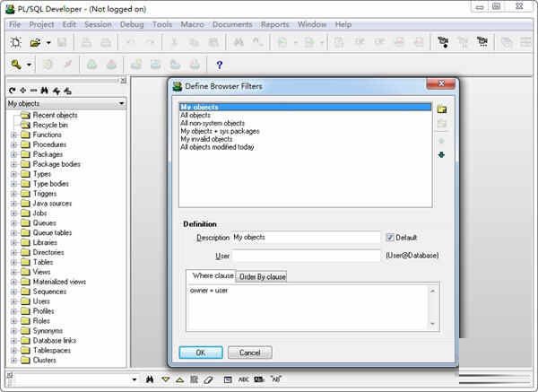The width and height of the screenshot is (538, 392).
Task: Click the Cancel button
Action: tap(249, 353)
